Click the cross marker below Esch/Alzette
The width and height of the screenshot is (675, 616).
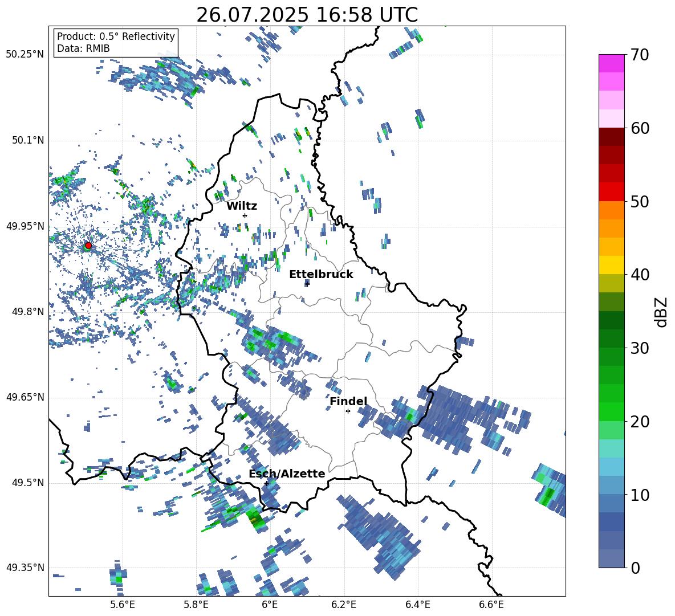pyautogui.click(x=266, y=483)
